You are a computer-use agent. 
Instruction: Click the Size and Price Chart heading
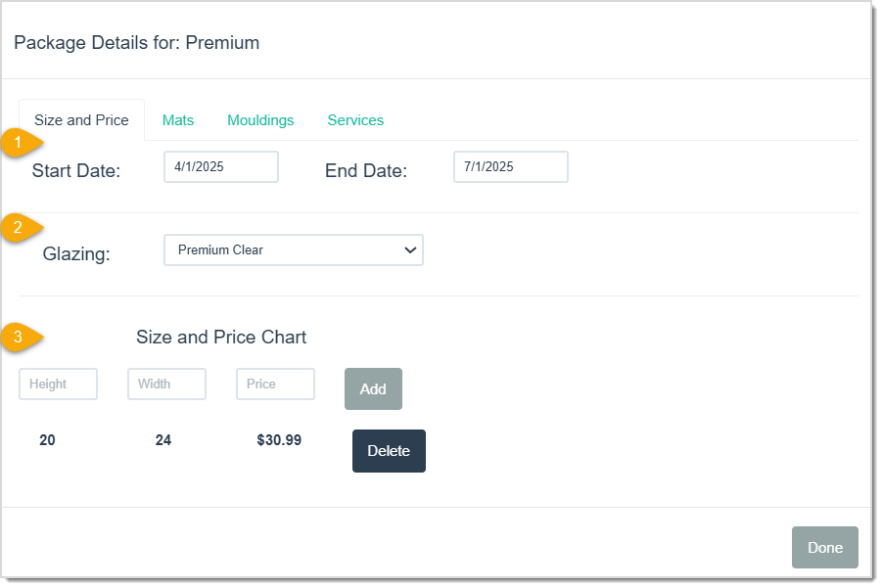pyautogui.click(x=220, y=338)
